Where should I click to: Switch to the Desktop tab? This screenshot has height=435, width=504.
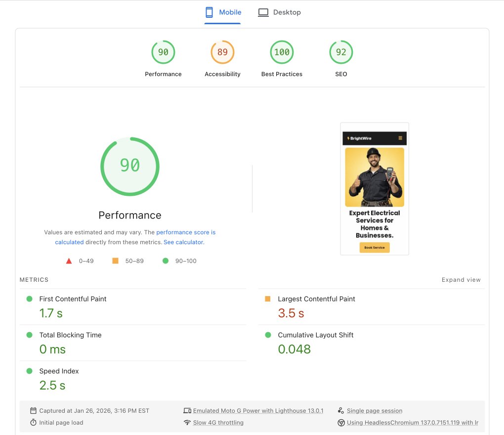click(280, 12)
